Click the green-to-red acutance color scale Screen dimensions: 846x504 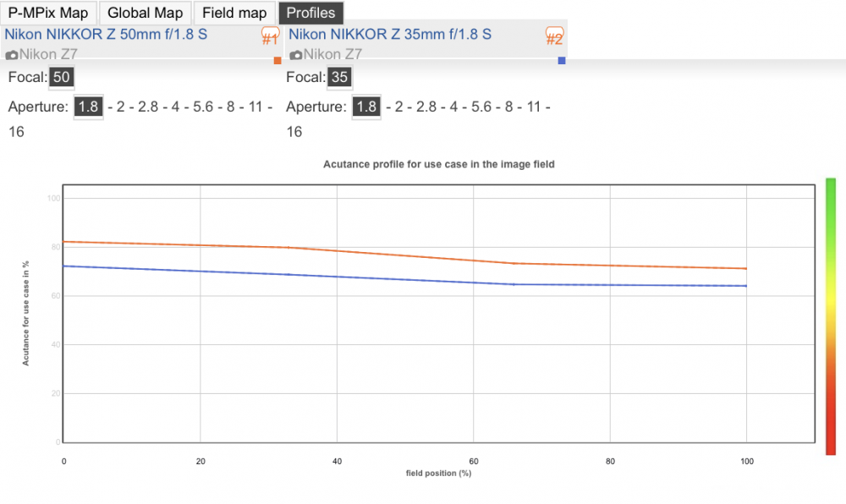[831, 316]
